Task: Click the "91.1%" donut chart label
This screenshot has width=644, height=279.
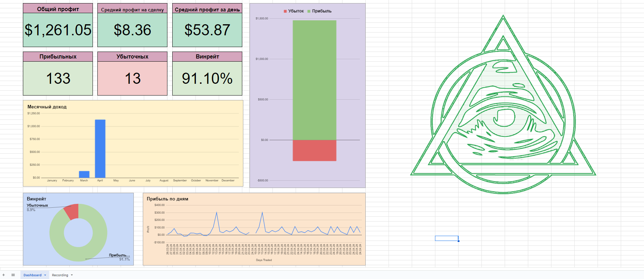Action: (125, 259)
